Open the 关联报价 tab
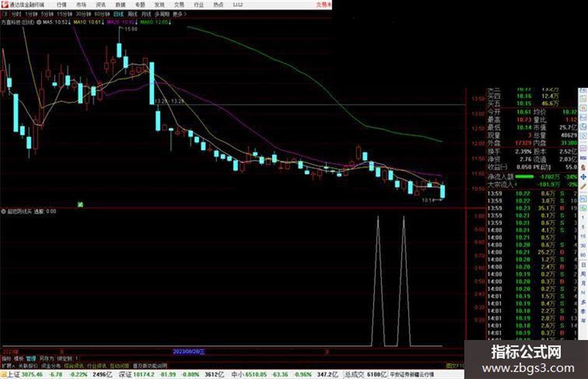The image size is (588, 379). coord(28,365)
